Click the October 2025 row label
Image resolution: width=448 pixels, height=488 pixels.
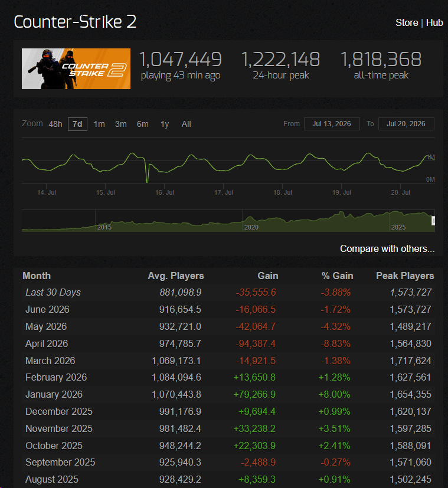tap(54, 446)
